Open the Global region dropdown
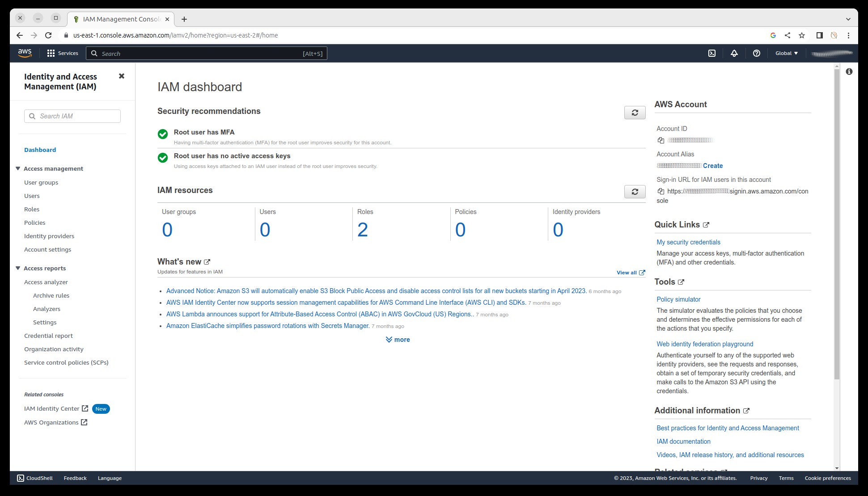The width and height of the screenshot is (868, 496). (x=787, y=53)
